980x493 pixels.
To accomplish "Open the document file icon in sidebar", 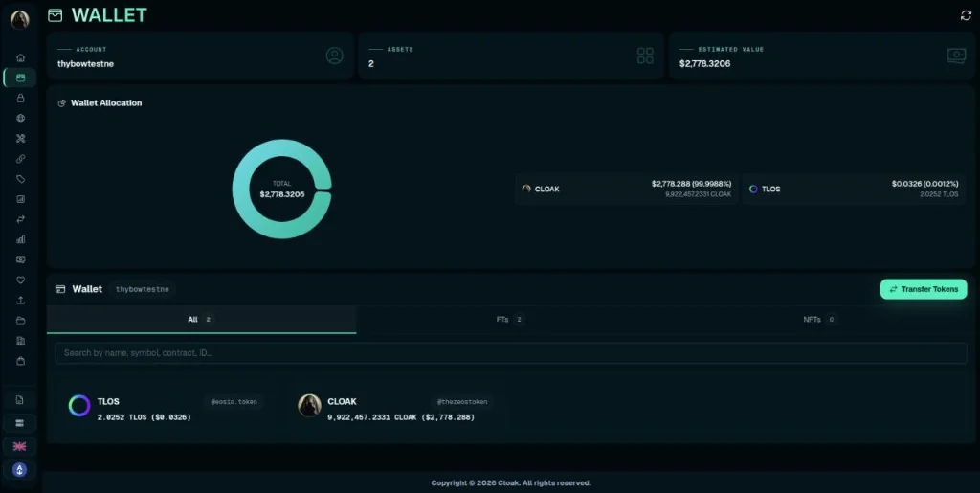I will [20, 400].
